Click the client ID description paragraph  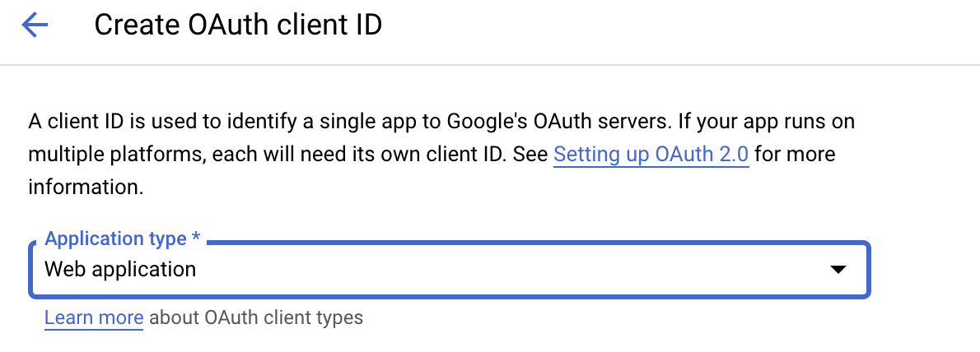point(441,154)
